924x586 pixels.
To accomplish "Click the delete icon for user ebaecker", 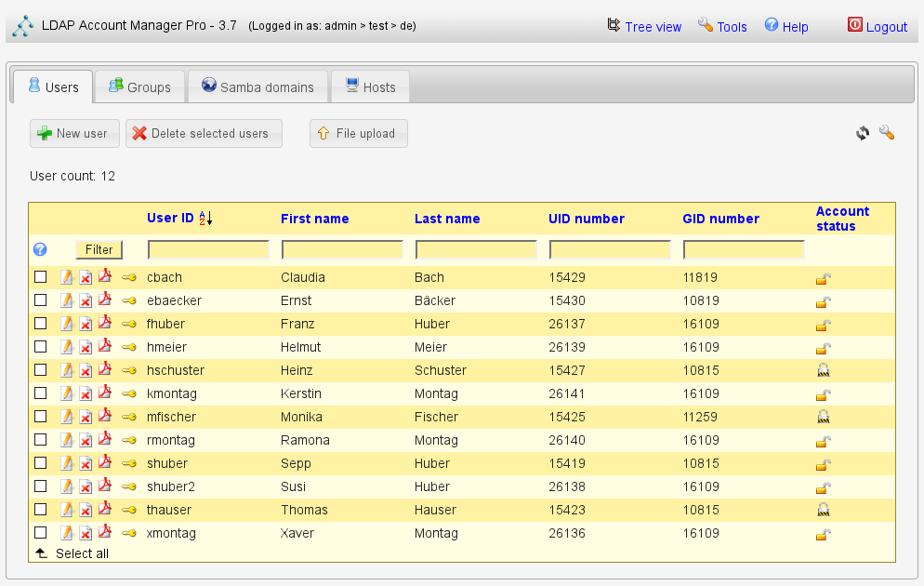I will (86, 300).
